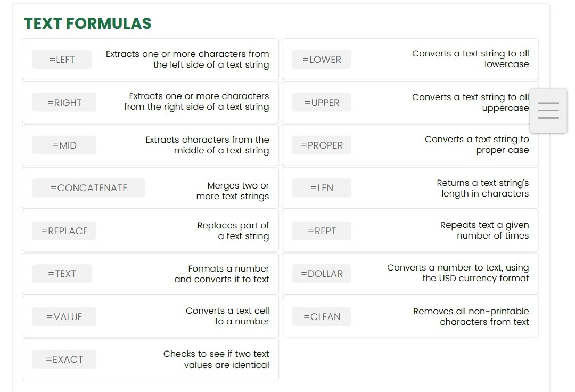Viewport: 575px width, 392px height.
Task: Click the =PROPER formula label
Action: pos(322,145)
